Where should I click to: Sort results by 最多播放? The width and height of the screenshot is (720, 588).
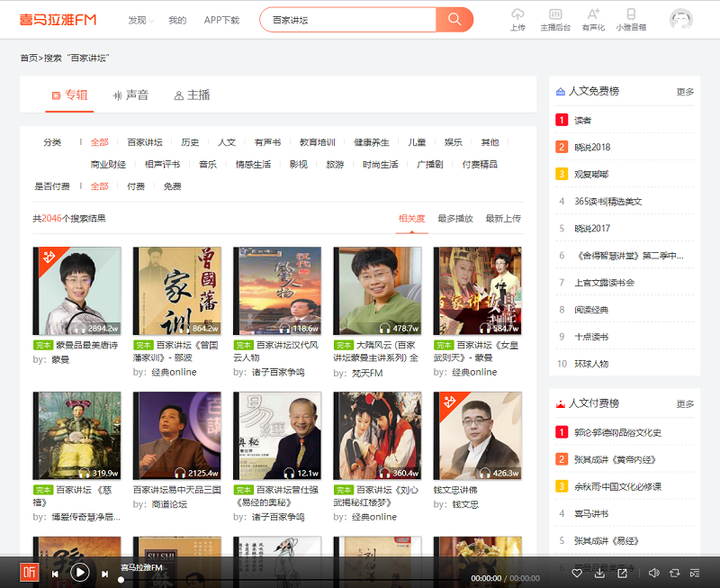[455, 219]
